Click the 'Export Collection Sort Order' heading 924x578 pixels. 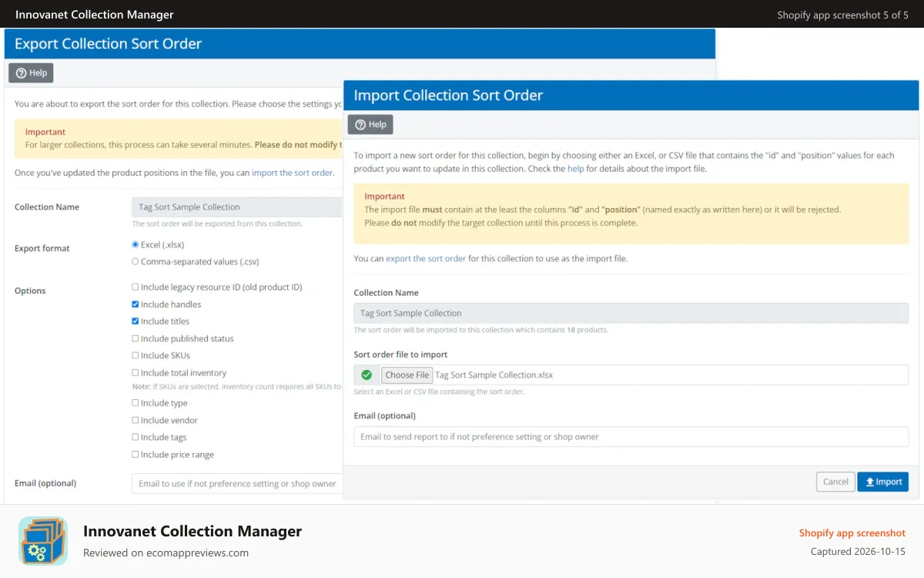tap(108, 44)
